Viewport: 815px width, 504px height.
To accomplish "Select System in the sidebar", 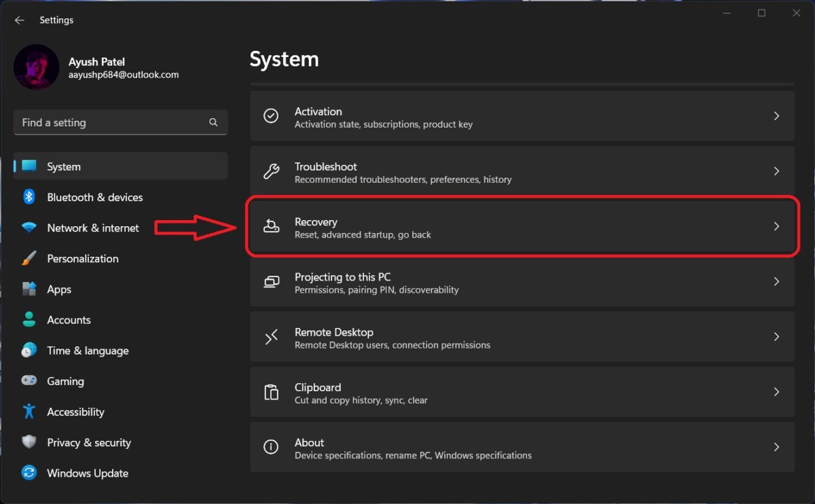I will [x=64, y=166].
